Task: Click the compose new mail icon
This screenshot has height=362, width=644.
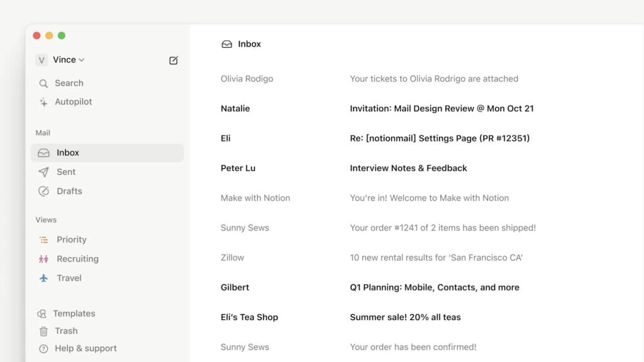Action: coord(174,60)
